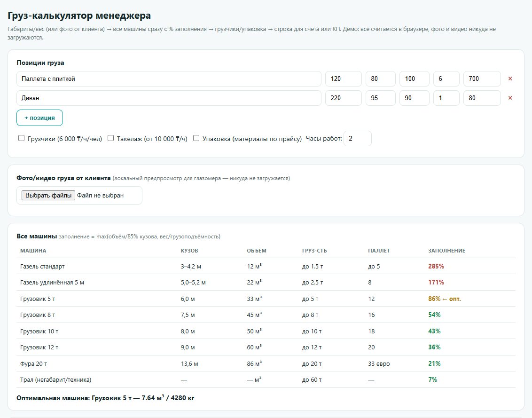Tick the Такелаж checkbox
532x418 pixels.
click(x=110, y=138)
